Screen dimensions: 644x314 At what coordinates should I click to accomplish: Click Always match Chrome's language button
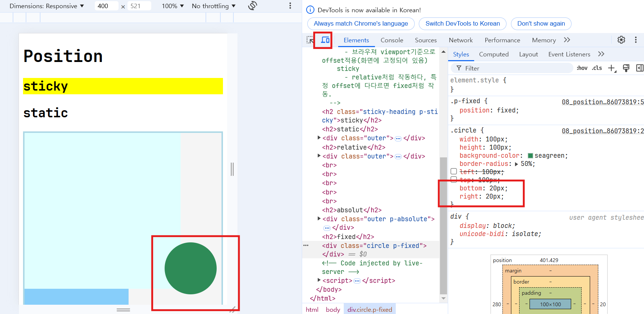pyautogui.click(x=361, y=23)
